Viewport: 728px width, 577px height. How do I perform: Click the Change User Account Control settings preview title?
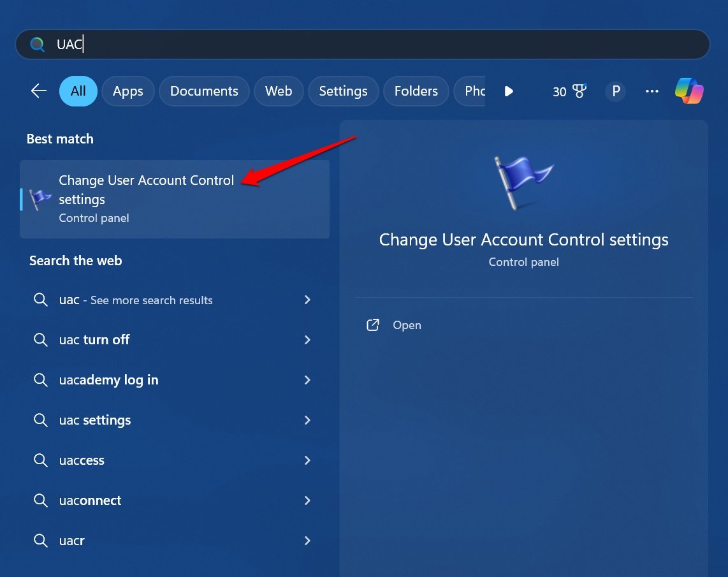[523, 240]
